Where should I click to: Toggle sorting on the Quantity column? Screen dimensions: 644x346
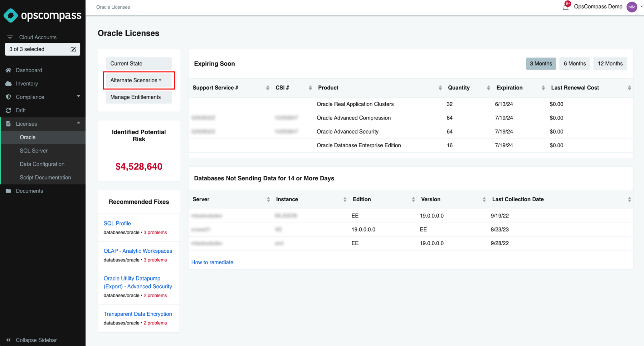tap(488, 88)
